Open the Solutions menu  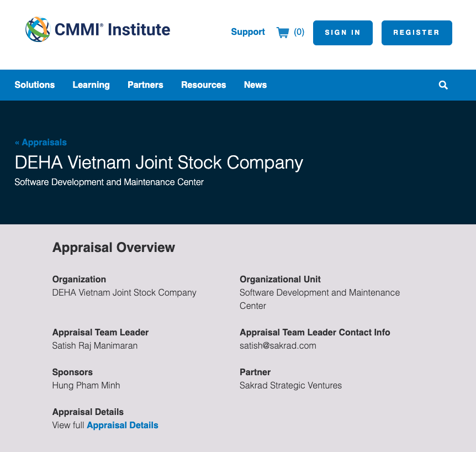coord(34,85)
